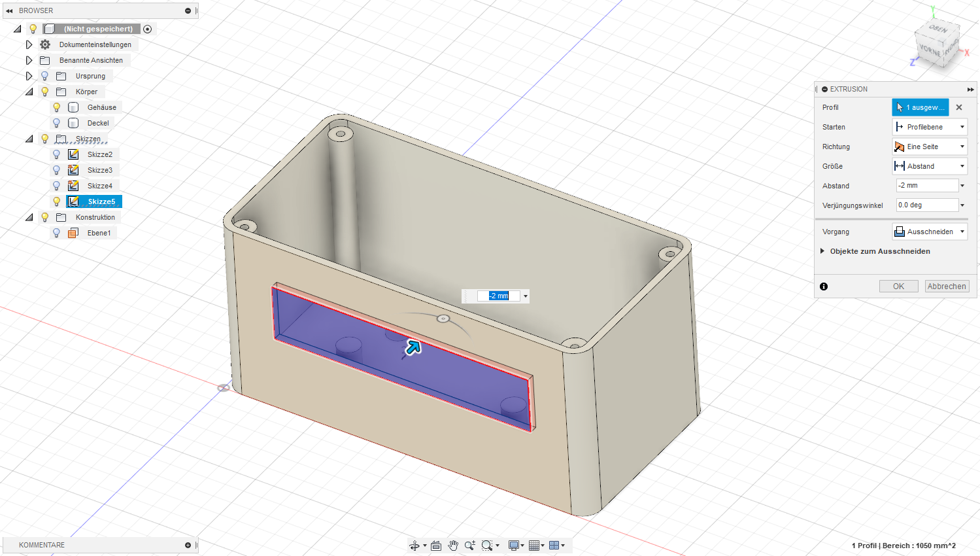
Task: Choose the Zoom plus/minus tool
Action: (x=469, y=546)
